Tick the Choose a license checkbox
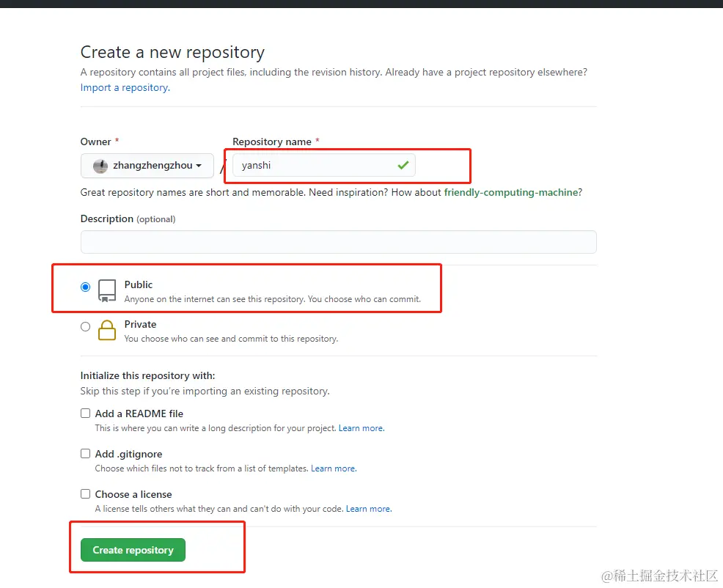 tap(86, 494)
